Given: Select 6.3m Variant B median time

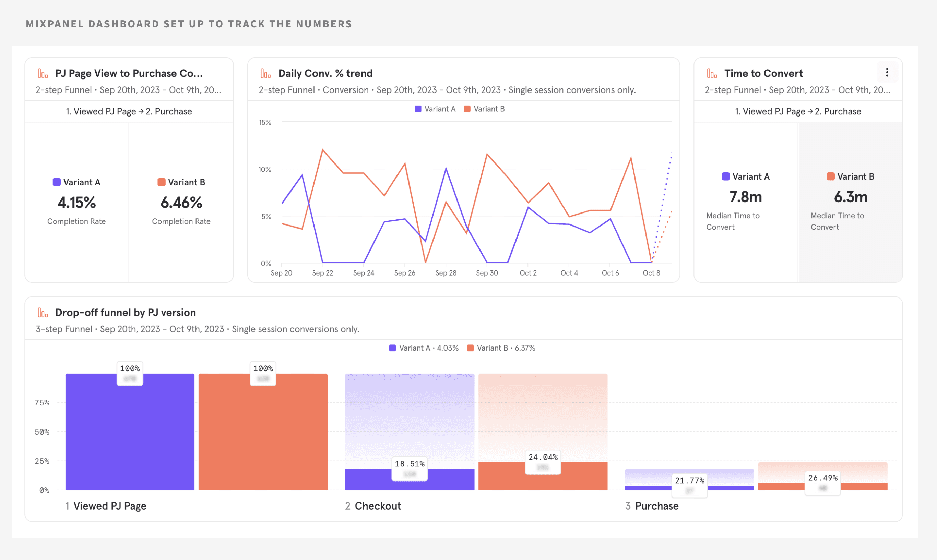Looking at the screenshot, I should click(x=851, y=197).
